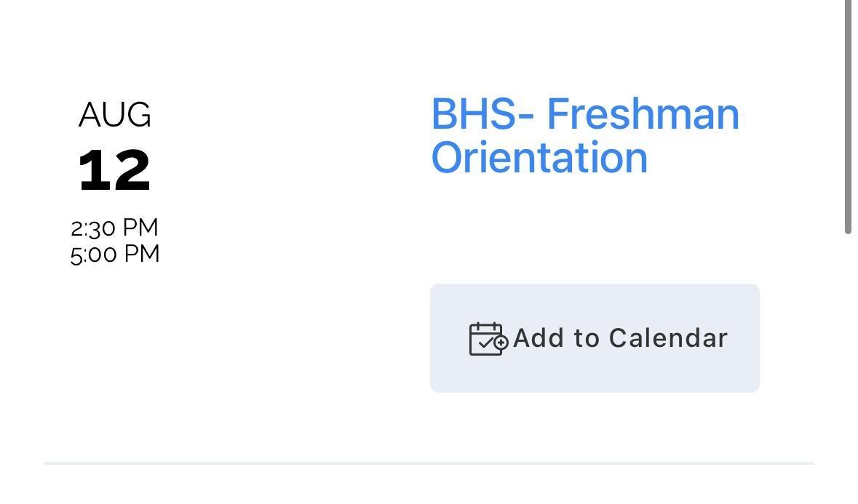858x504 pixels.
Task: Select the AUG month label
Action: tap(115, 115)
